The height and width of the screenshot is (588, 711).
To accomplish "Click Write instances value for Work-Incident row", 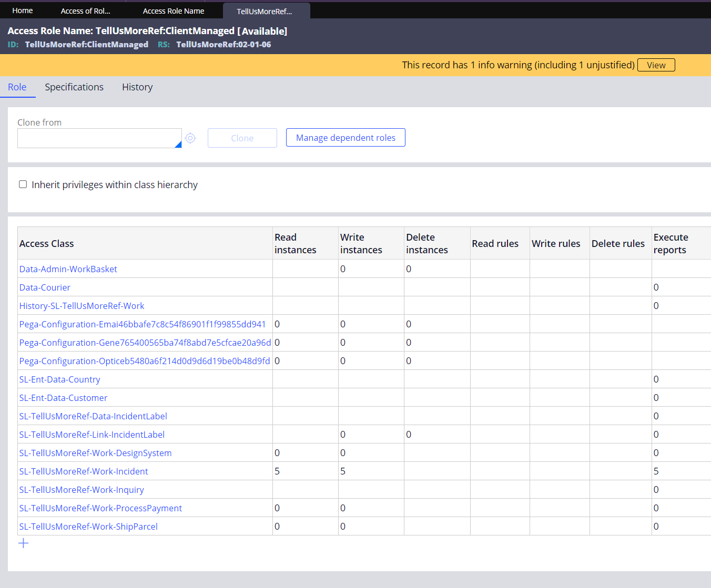I will pos(371,471).
